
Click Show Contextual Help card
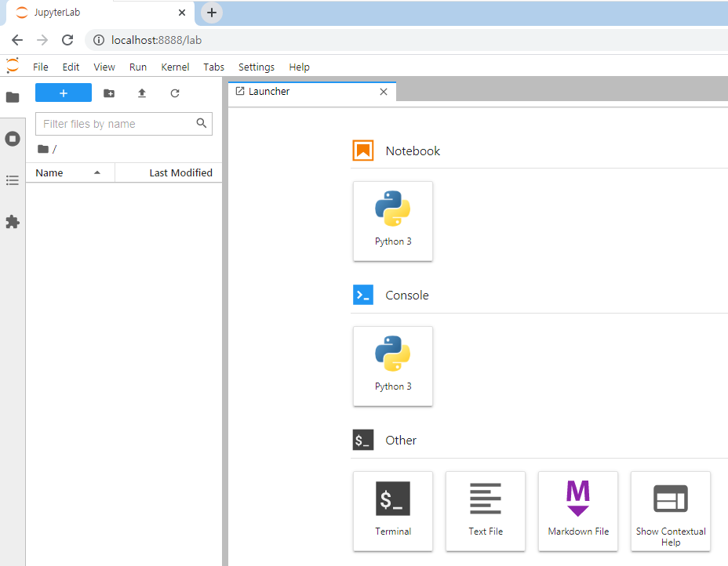pos(671,511)
